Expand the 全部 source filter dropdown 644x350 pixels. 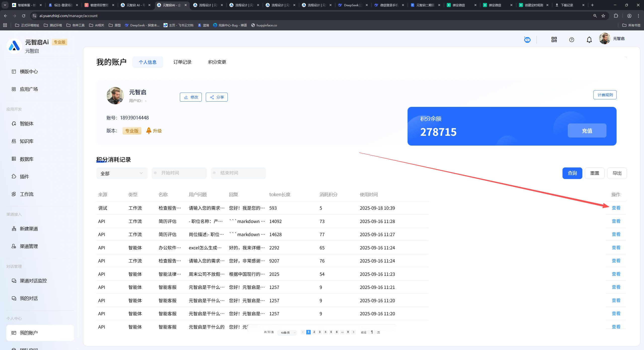[122, 173]
